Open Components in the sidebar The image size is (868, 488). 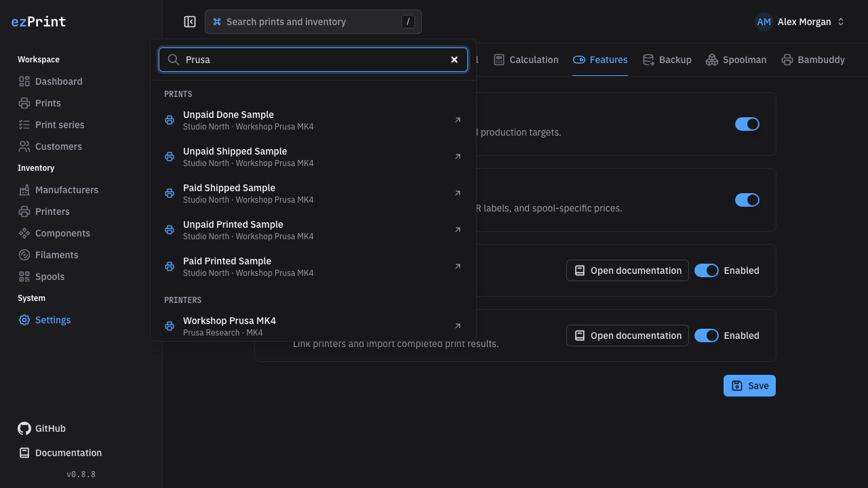81,233
